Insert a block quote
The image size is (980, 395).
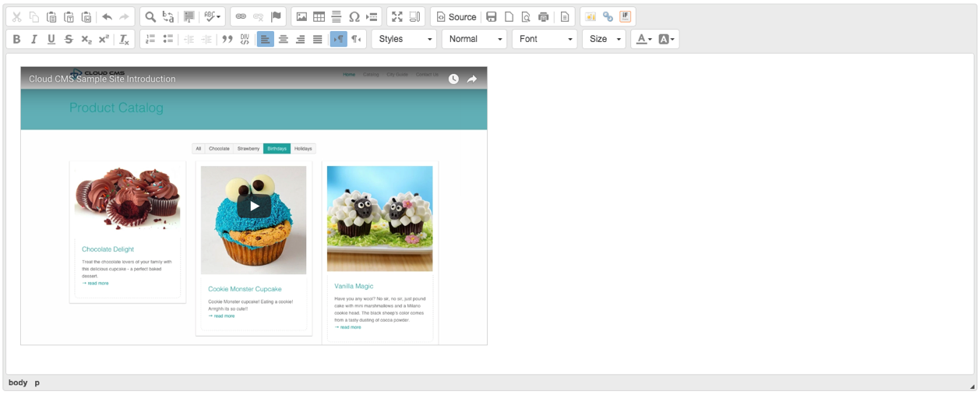click(x=227, y=39)
